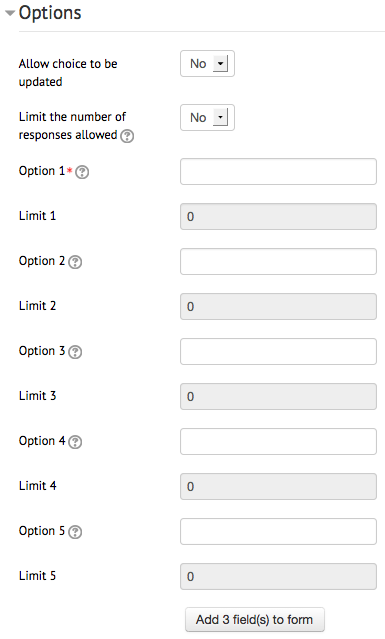Focus the Option 4 input field
Image resolution: width=385 pixels, height=639 pixels.
[278, 442]
